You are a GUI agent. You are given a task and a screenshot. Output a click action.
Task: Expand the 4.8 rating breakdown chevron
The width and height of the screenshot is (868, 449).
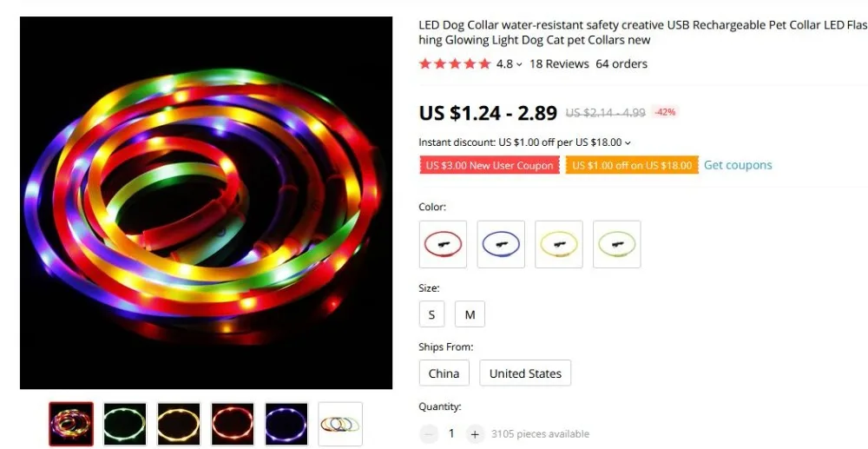pyautogui.click(x=519, y=65)
